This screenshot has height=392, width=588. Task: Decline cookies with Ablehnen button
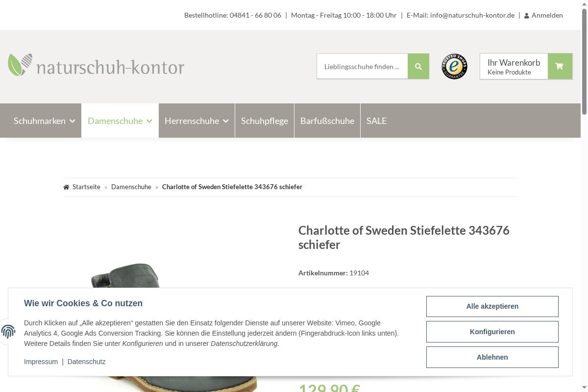(x=492, y=357)
